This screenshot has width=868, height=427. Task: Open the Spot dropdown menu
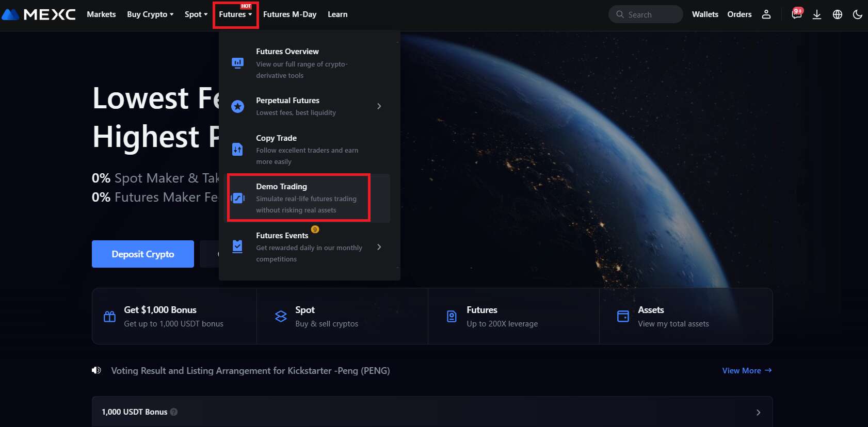[x=196, y=14]
